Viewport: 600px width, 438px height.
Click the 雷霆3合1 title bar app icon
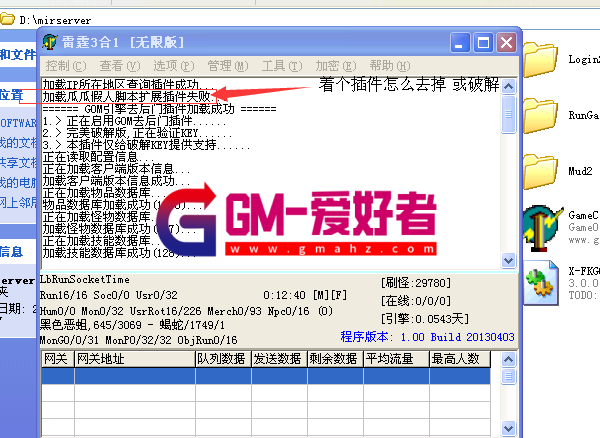click(50, 42)
